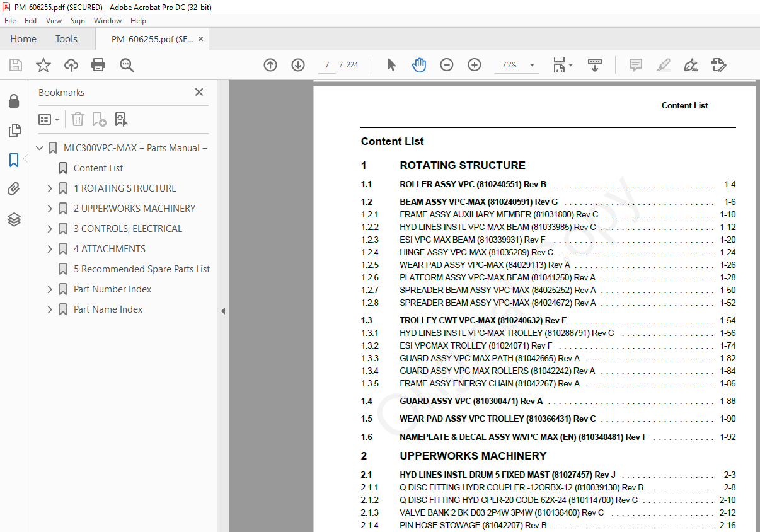Click the 1 ROTATING STRUCTURE section heading
This screenshot has width=760, height=532.
(x=462, y=165)
